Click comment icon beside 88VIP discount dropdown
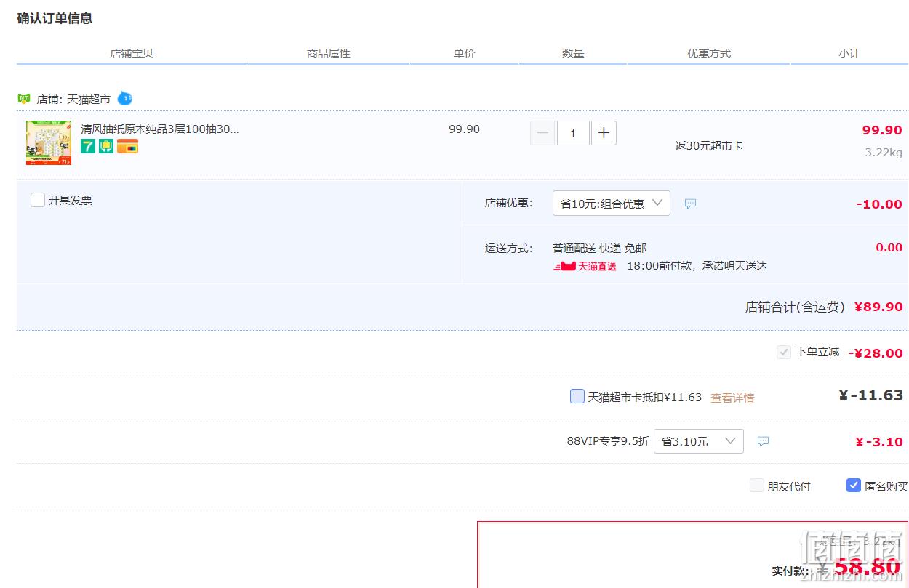 (x=763, y=441)
